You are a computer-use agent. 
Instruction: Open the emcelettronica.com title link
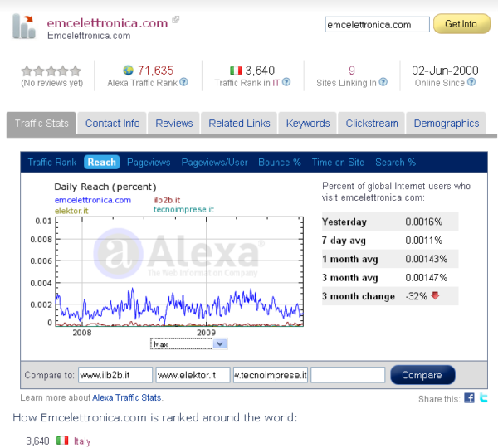(x=107, y=23)
